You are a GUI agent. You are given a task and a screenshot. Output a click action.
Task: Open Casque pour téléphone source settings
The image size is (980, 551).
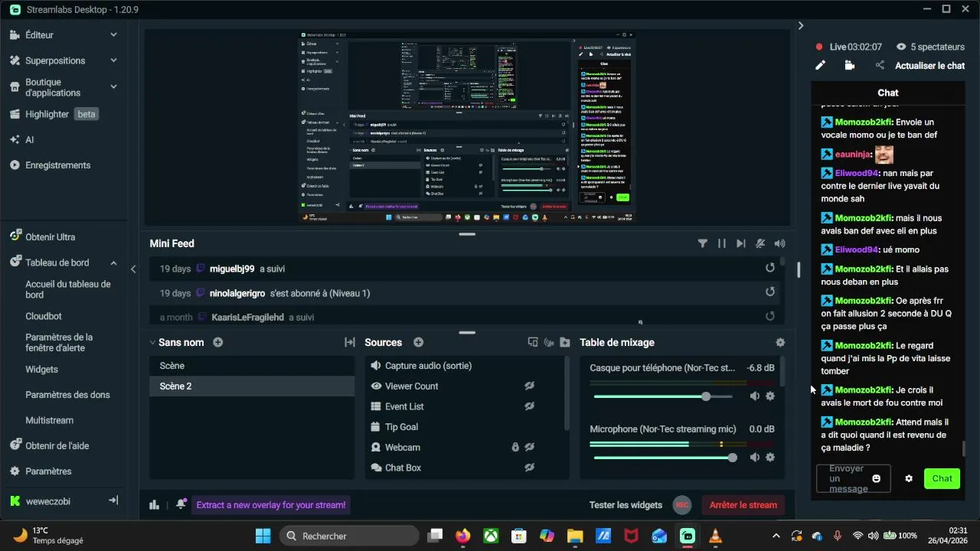(x=770, y=396)
